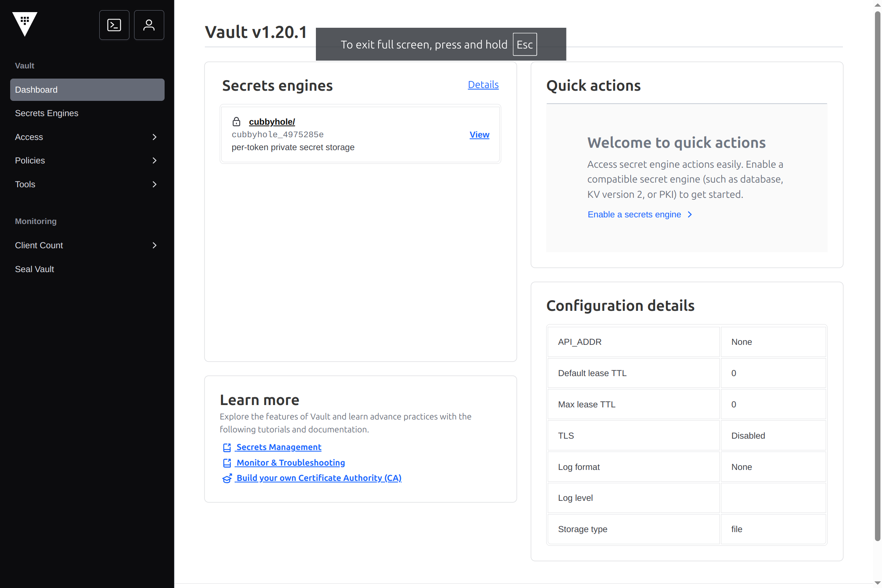Open the Secrets Management tutorial link
882x588 pixels.
[279, 447]
